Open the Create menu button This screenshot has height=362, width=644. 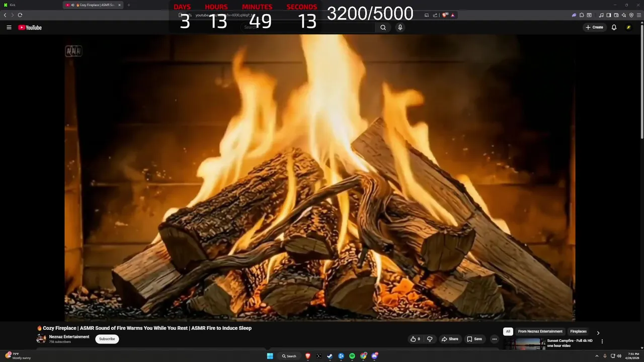click(594, 28)
